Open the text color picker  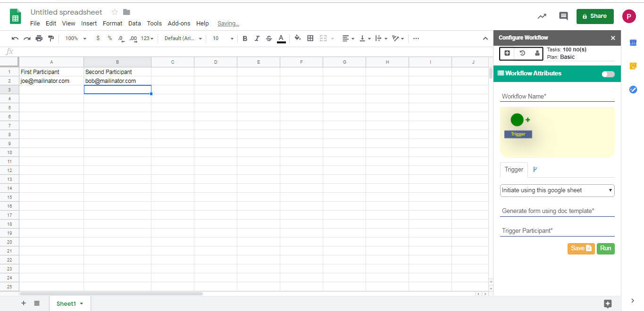(281, 38)
